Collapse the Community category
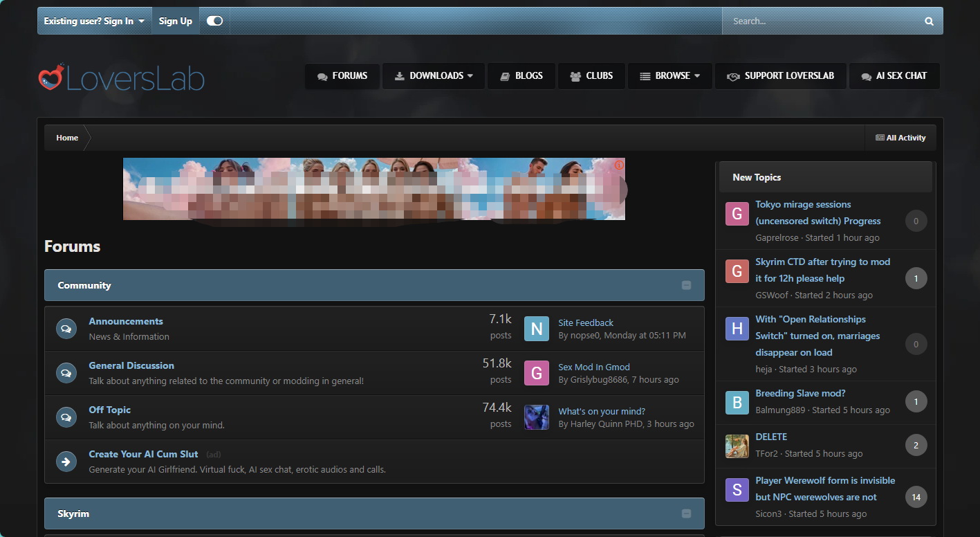The height and width of the screenshot is (537, 980). click(x=686, y=285)
